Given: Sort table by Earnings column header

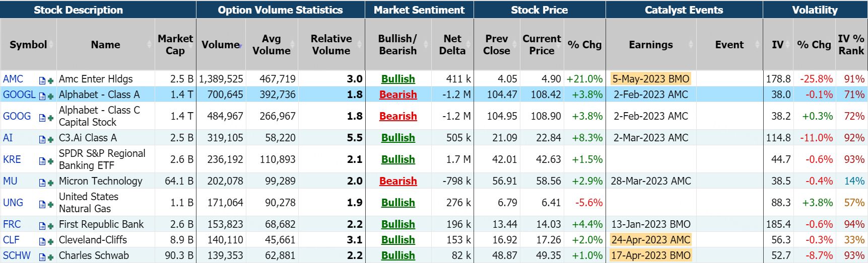Looking at the screenshot, I should click(650, 45).
